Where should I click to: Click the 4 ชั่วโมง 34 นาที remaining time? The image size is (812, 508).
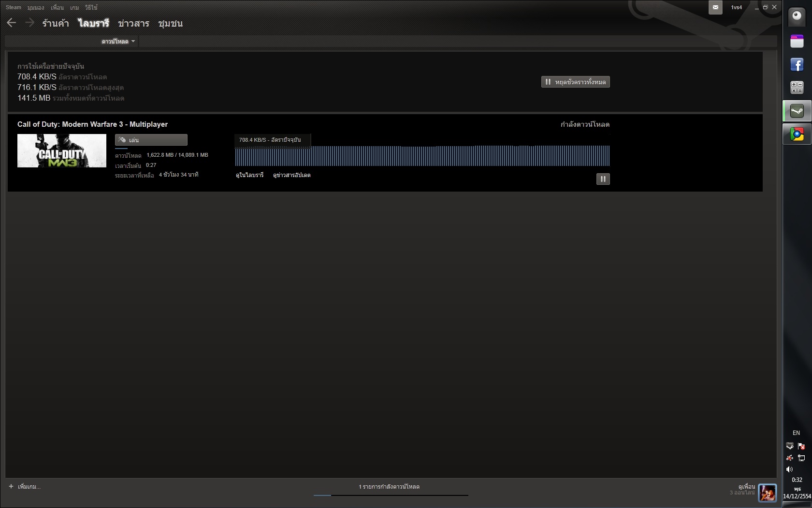(178, 175)
